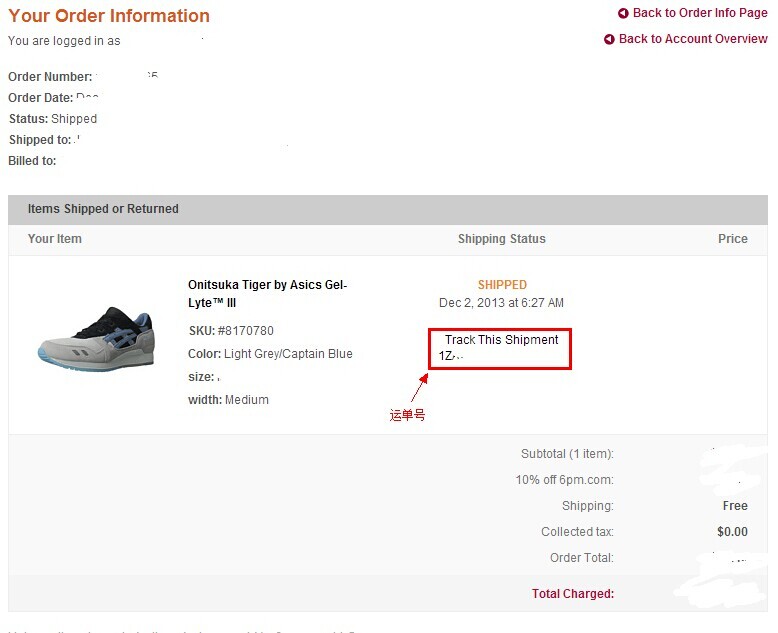Click the 10% off 6pm.com discount line
Image resolution: width=778 pixels, height=633 pixels.
(x=564, y=480)
